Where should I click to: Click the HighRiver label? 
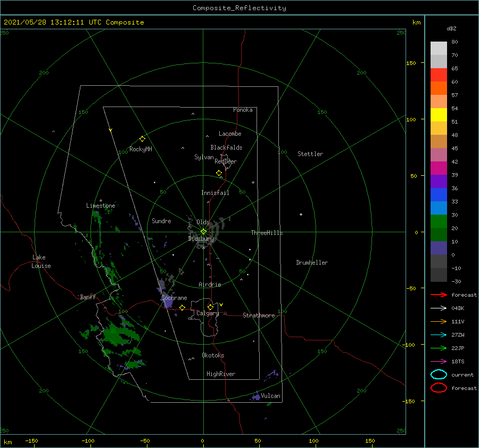click(221, 374)
